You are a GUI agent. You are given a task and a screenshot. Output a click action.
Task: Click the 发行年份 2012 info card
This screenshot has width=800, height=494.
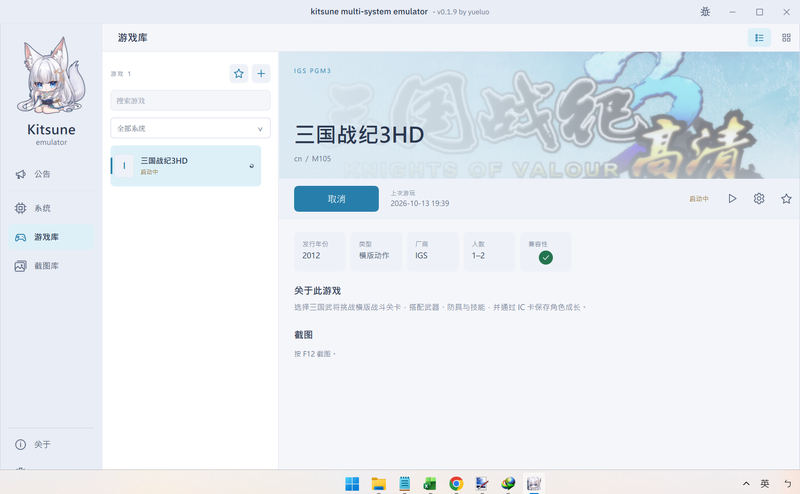[x=320, y=252]
